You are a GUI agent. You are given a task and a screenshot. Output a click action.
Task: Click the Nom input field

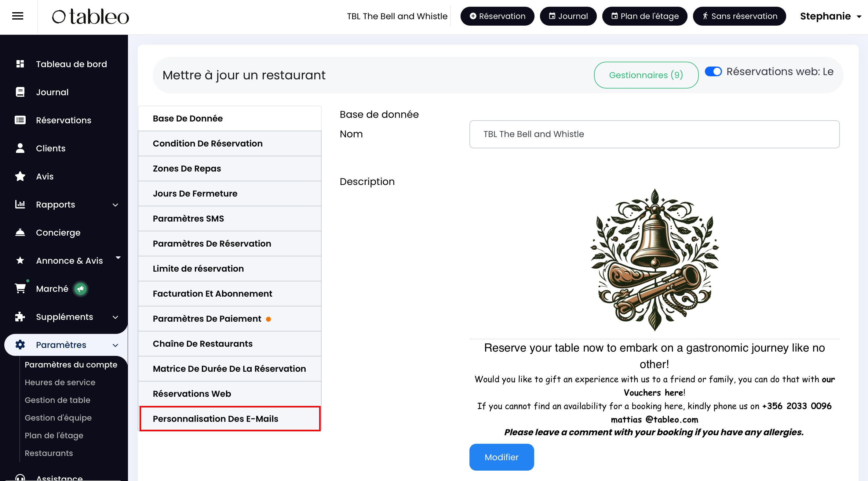click(x=654, y=134)
